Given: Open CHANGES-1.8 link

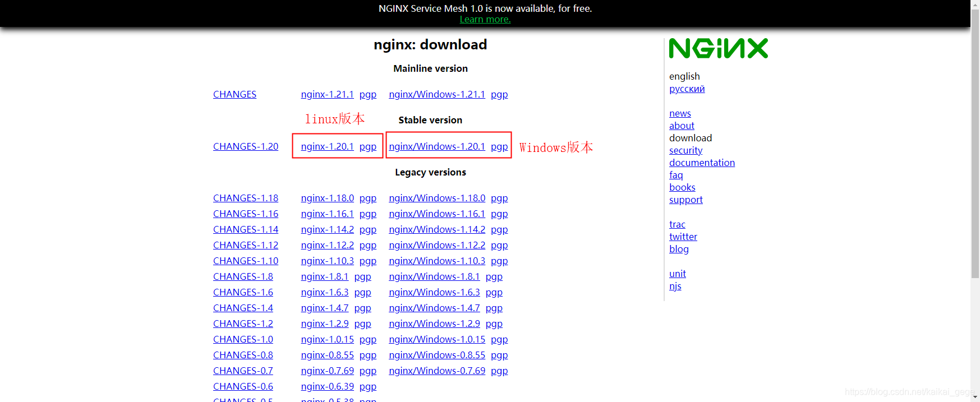Looking at the screenshot, I should 243,276.
